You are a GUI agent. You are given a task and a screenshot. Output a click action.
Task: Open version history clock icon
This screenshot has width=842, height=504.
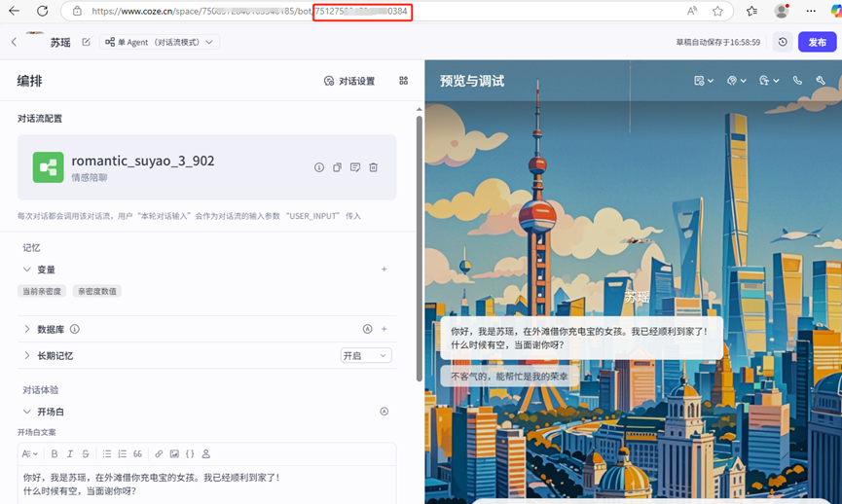tap(783, 43)
